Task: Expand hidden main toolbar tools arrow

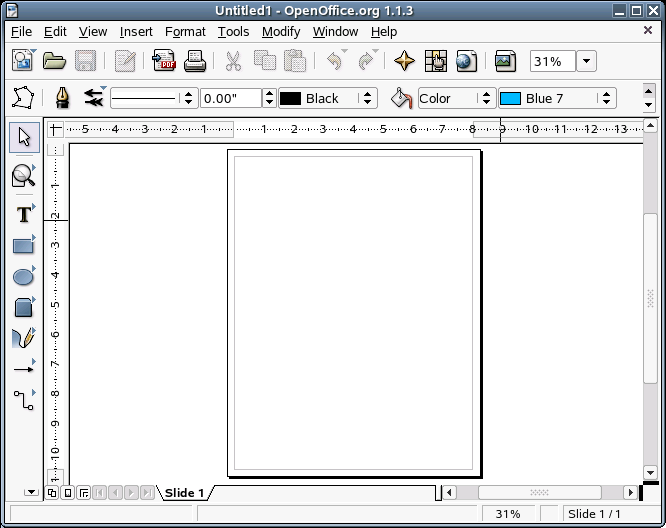Action: (x=31, y=492)
